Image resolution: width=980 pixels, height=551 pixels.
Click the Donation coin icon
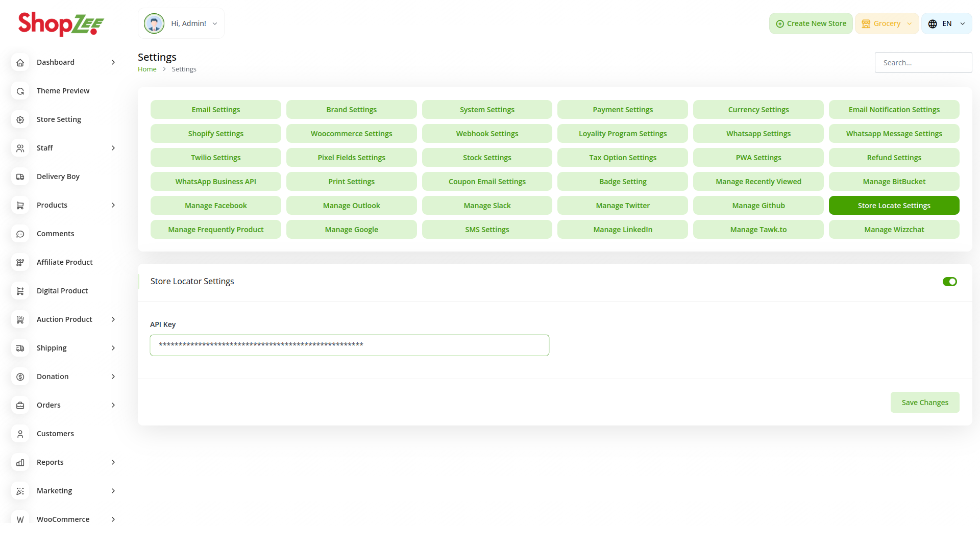pyautogui.click(x=20, y=377)
